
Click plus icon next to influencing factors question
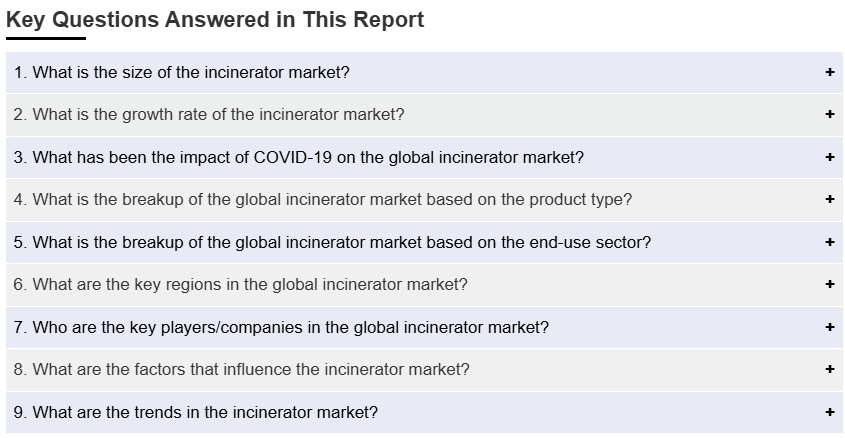pyautogui.click(x=829, y=370)
